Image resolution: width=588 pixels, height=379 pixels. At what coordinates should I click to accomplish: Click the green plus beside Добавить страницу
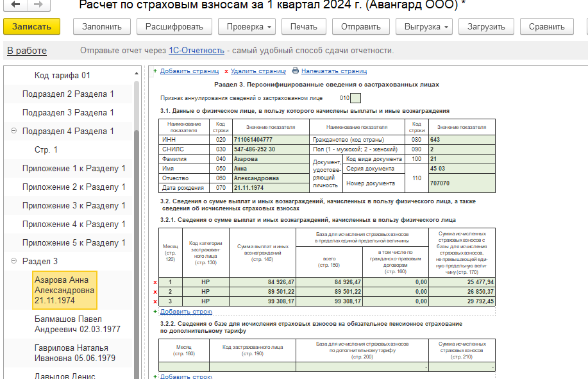pos(155,71)
